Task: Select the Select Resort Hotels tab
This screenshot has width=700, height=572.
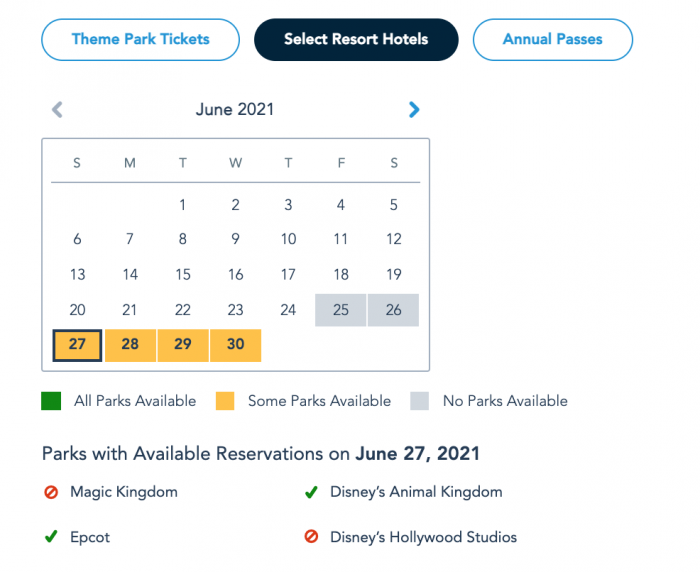Action: coord(356,40)
